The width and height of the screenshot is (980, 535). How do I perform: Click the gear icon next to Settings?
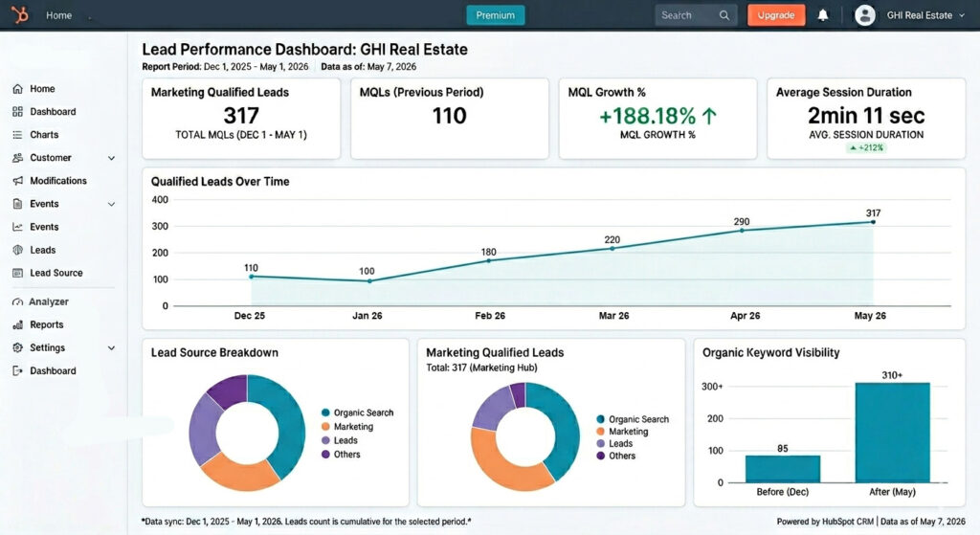tap(17, 347)
